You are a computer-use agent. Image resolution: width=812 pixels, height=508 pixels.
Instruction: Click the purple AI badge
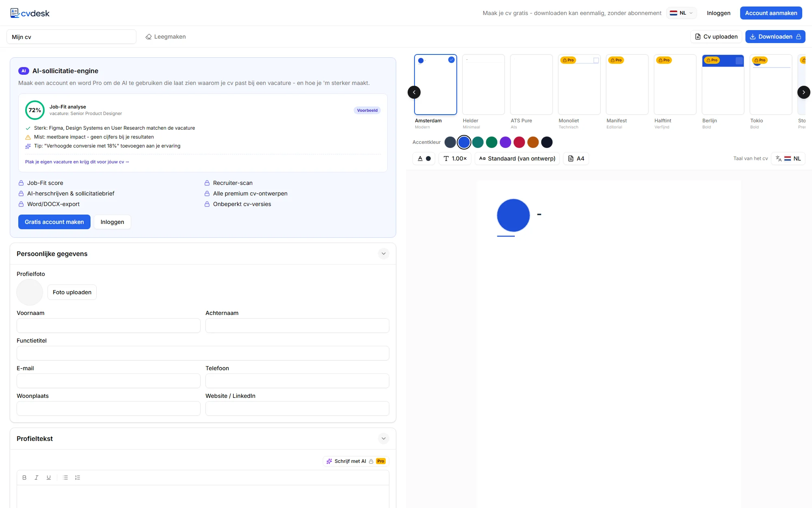point(24,71)
